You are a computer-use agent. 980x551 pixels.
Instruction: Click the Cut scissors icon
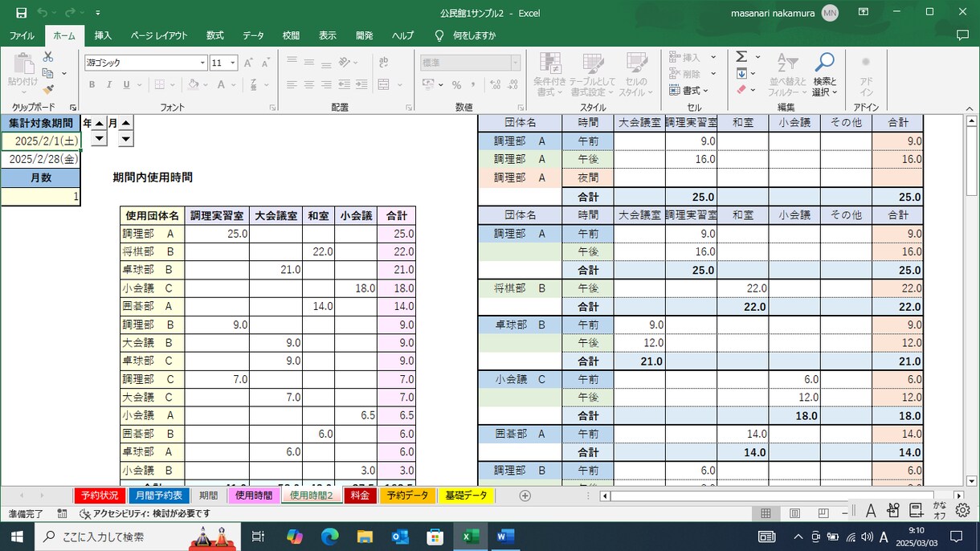tap(48, 57)
